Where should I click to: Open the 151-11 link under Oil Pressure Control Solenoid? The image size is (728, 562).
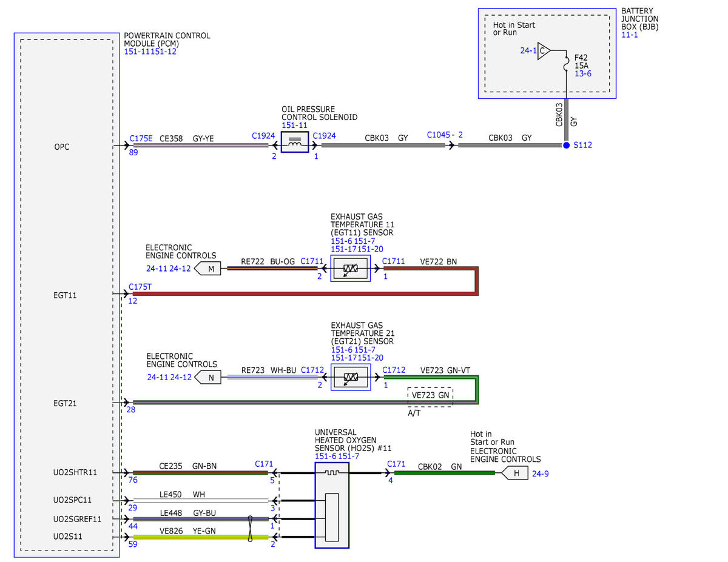294,125
